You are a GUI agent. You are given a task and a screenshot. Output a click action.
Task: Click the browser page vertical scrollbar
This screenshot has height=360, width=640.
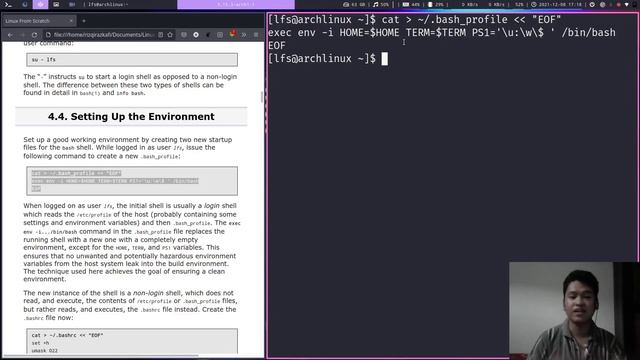[x=262, y=97]
